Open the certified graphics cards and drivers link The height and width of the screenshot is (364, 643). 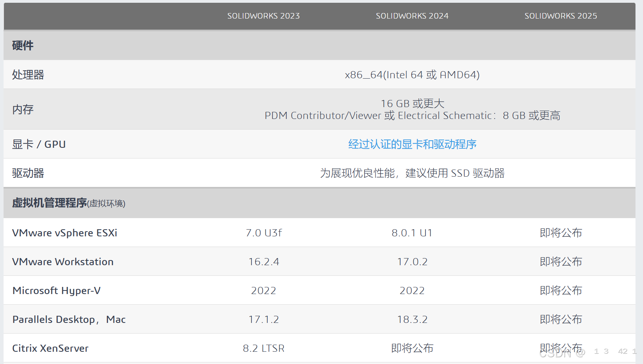click(x=412, y=144)
